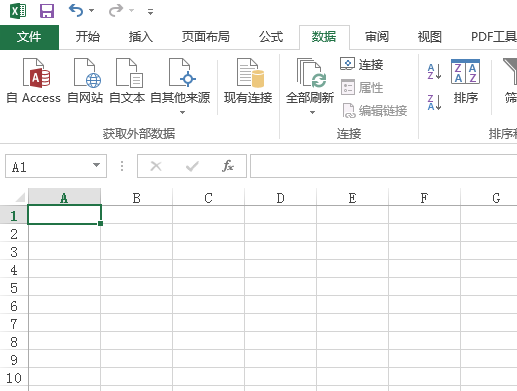Sort descending Z to A icon
The image size is (517, 391).
click(x=434, y=102)
